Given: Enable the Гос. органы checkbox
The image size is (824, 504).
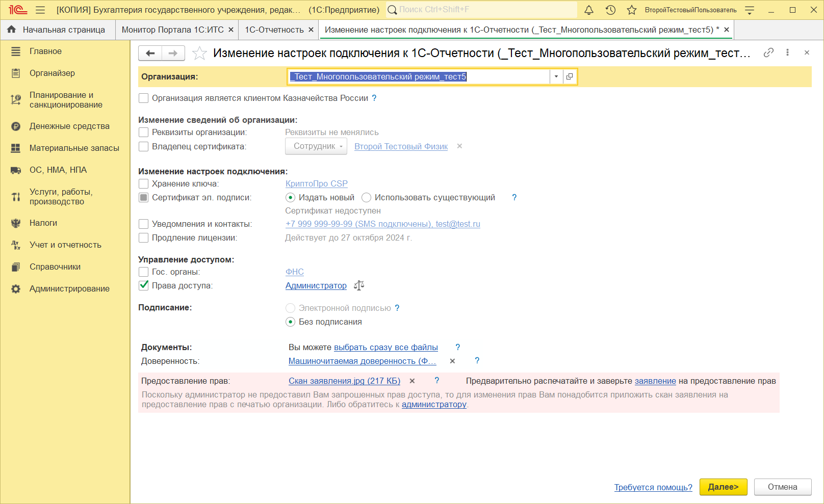Looking at the screenshot, I should point(144,272).
